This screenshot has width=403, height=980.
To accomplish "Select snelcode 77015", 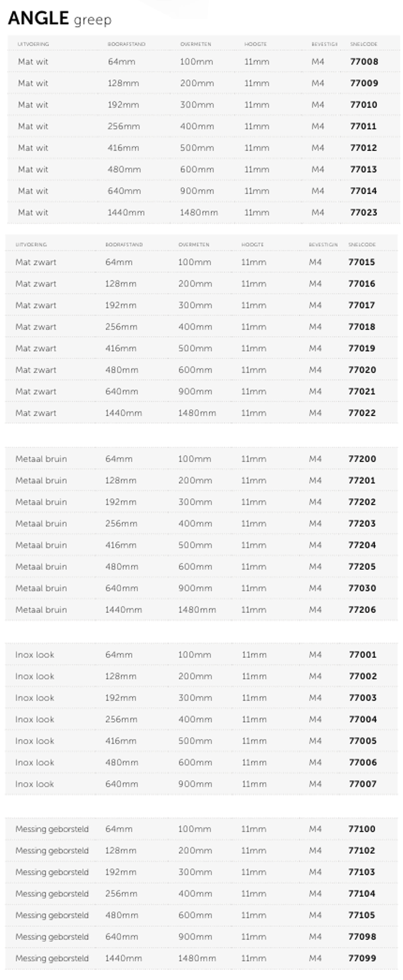I will [x=362, y=262].
